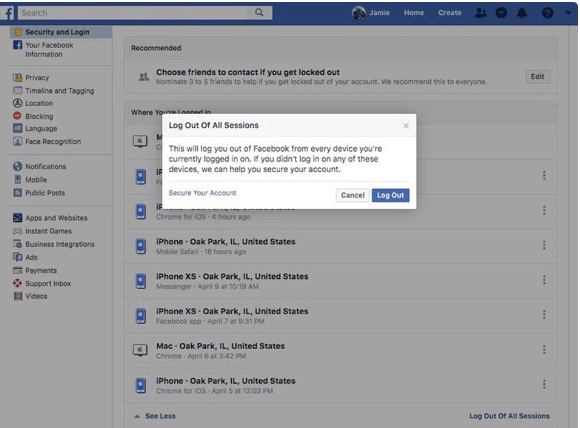
Task: Click the red Blocking icon in the sidebar
Action: point(17,116)
